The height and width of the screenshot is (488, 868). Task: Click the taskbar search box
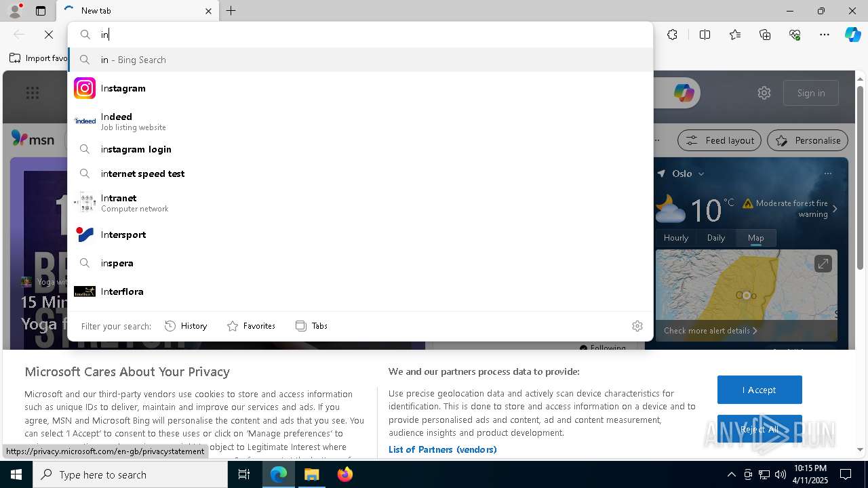click(130, 474)
